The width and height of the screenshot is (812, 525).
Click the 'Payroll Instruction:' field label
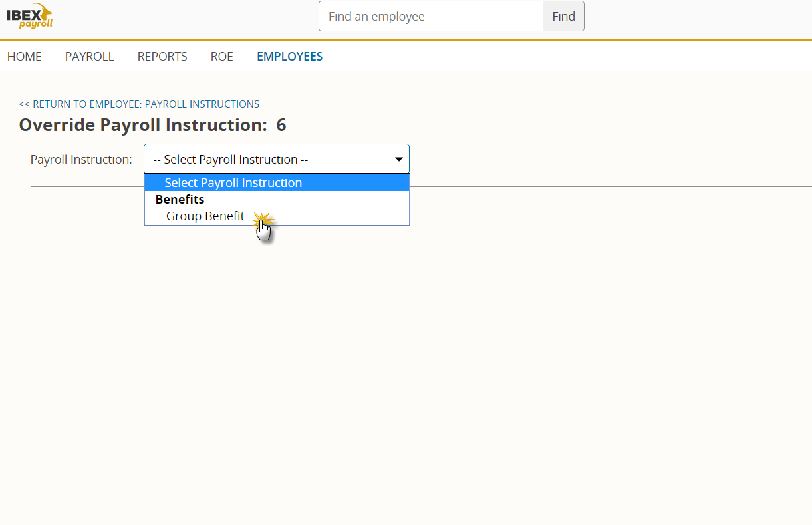click(x=81, y=160)
